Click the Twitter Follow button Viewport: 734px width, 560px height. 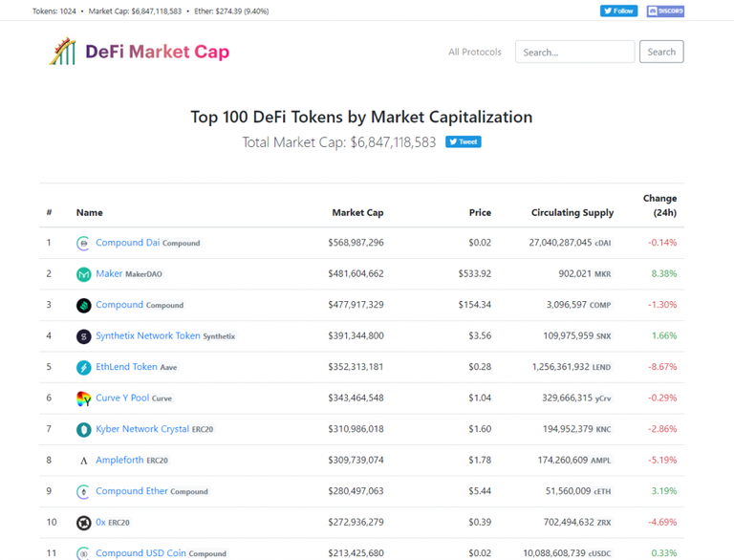pyautogui.click(x=618, y=11)
